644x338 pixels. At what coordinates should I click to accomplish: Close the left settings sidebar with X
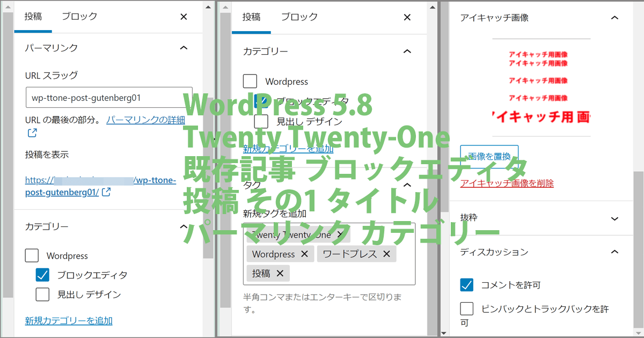(184, 17)
